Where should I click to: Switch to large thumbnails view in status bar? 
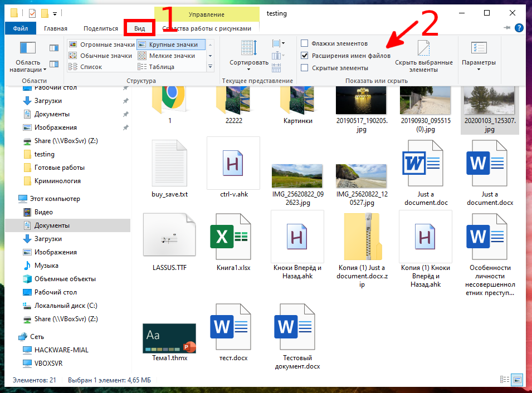[518, 380]
